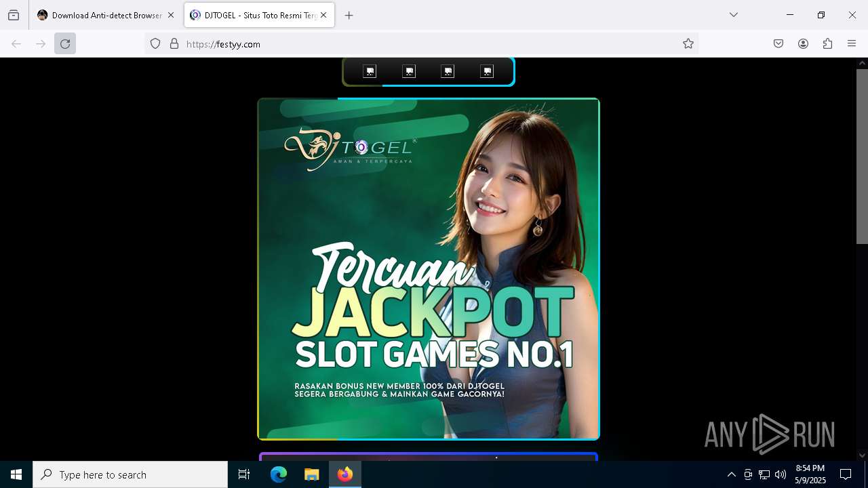Screen dimensions: 868x488
Task: Open the network status tray icon
Action: pyautogui.click(x=764, y=474)
